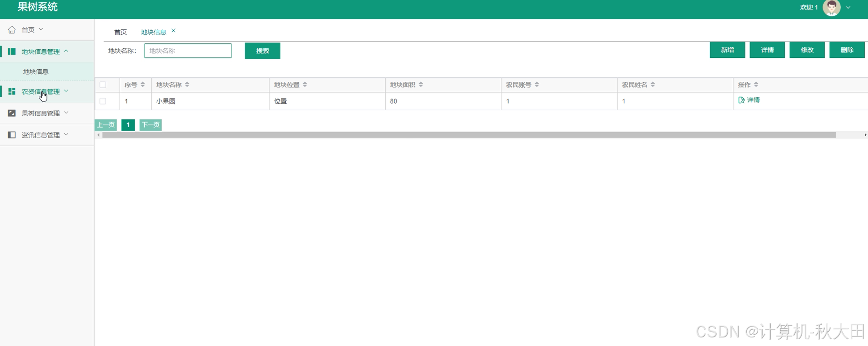Screen dimensions: 868x346
Task: Click the 欢迎 1 header text
Action: click(x=809, y=7)
